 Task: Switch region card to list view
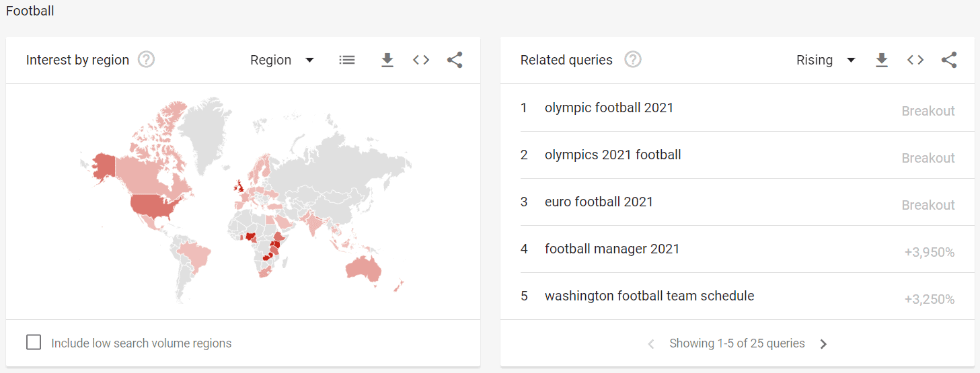(347, 60)
